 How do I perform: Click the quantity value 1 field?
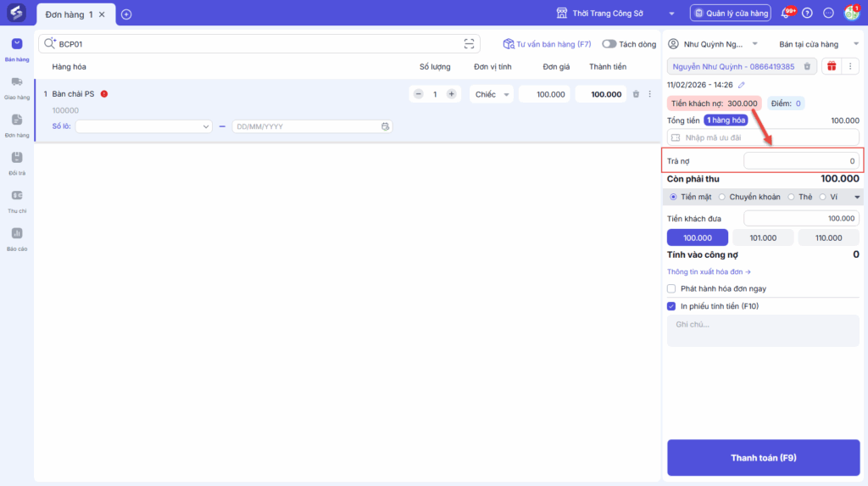(435, 94)
